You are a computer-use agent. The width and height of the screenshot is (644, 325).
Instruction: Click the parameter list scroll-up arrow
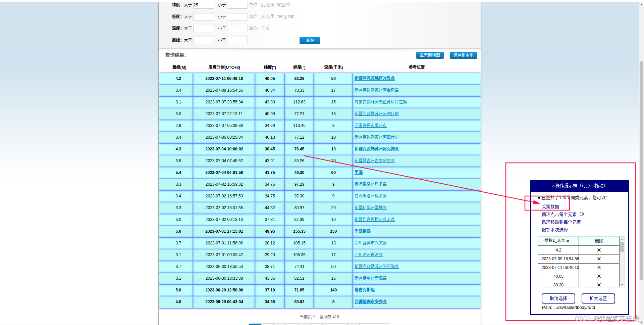pyautogui.click(x=622, y=239)
